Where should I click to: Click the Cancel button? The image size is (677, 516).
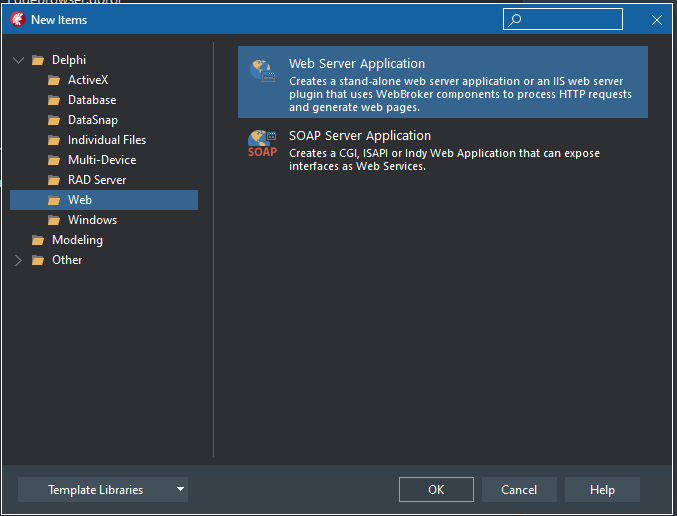[x=519, y=489]
